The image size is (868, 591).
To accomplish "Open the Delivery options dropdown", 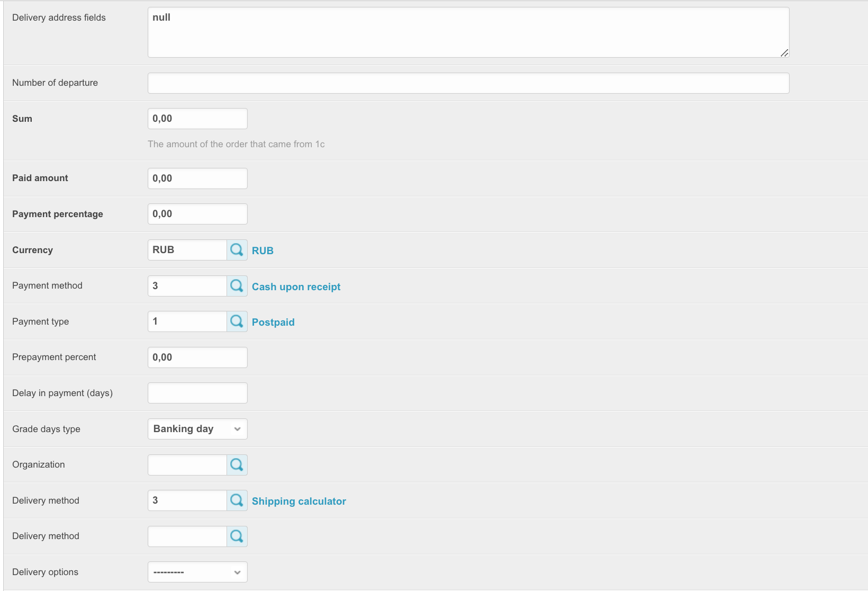I will 197,572.
